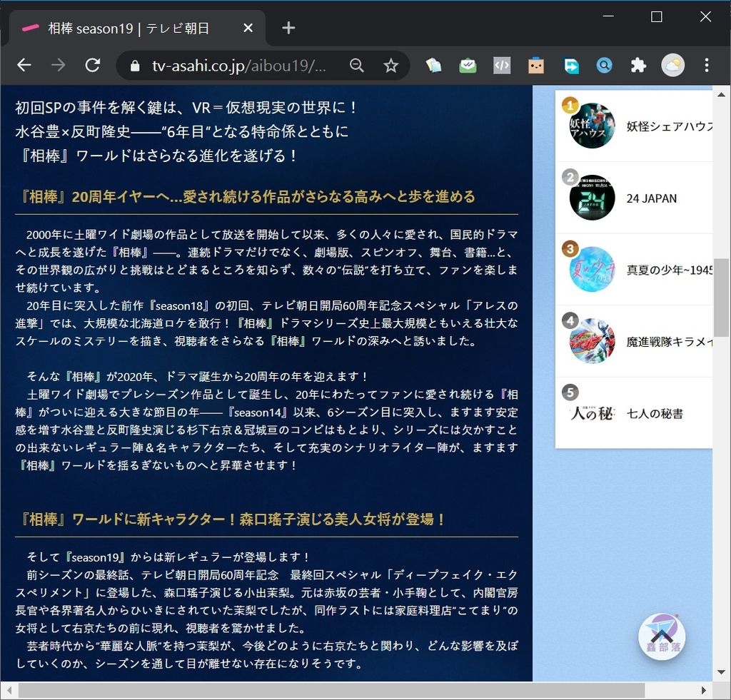Open the Chrome profile avatar
The width and height of the screenshot is (731, 700).
pyautogui.click(x=672, y=65)
